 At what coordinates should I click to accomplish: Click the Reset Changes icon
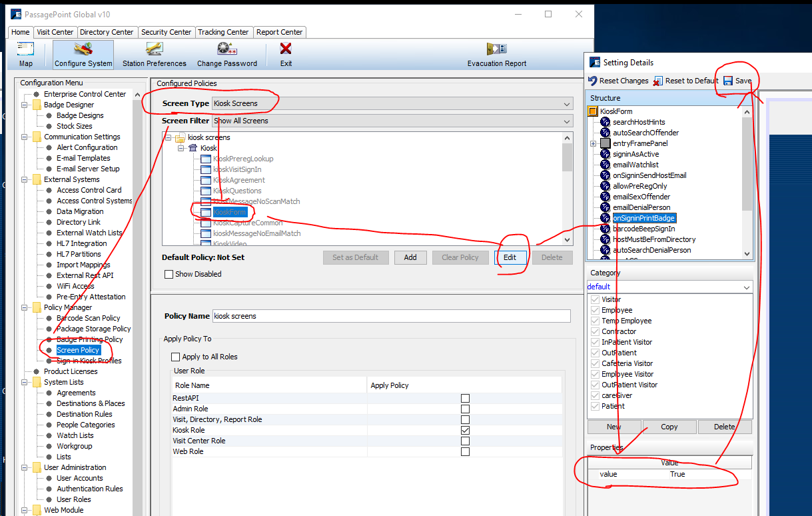592,81
